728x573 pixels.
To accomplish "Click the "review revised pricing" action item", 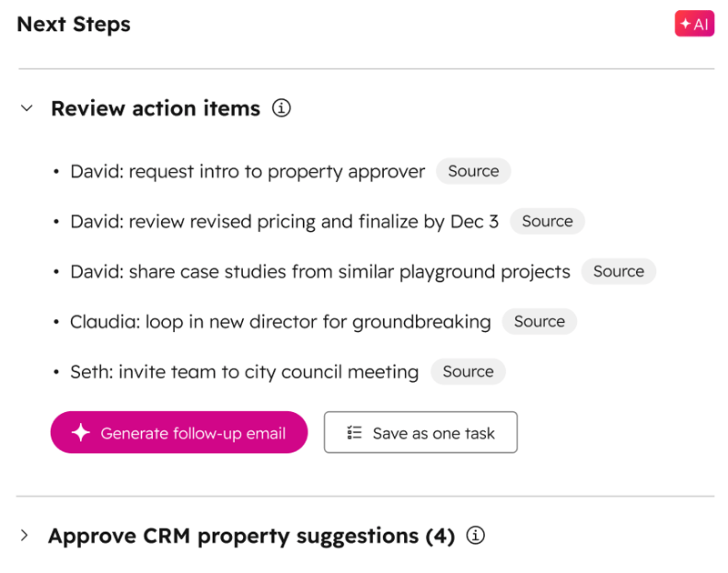I will pos(284,221).
